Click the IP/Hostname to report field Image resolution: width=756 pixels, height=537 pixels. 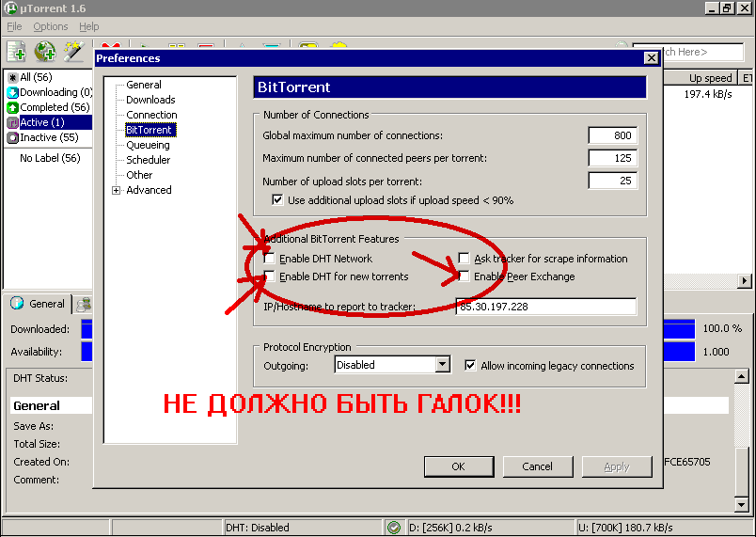click(545, 307)
